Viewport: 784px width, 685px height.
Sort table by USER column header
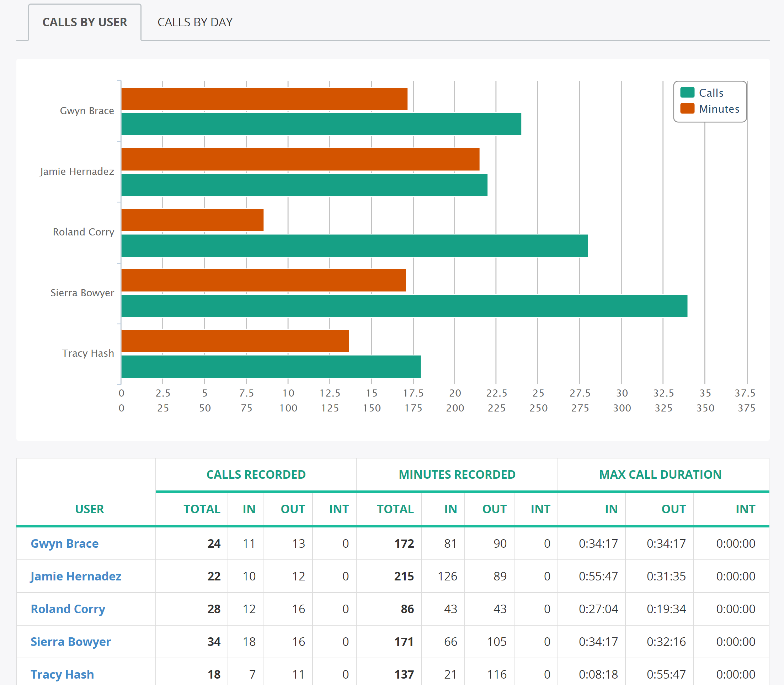[x=89, y=509]
